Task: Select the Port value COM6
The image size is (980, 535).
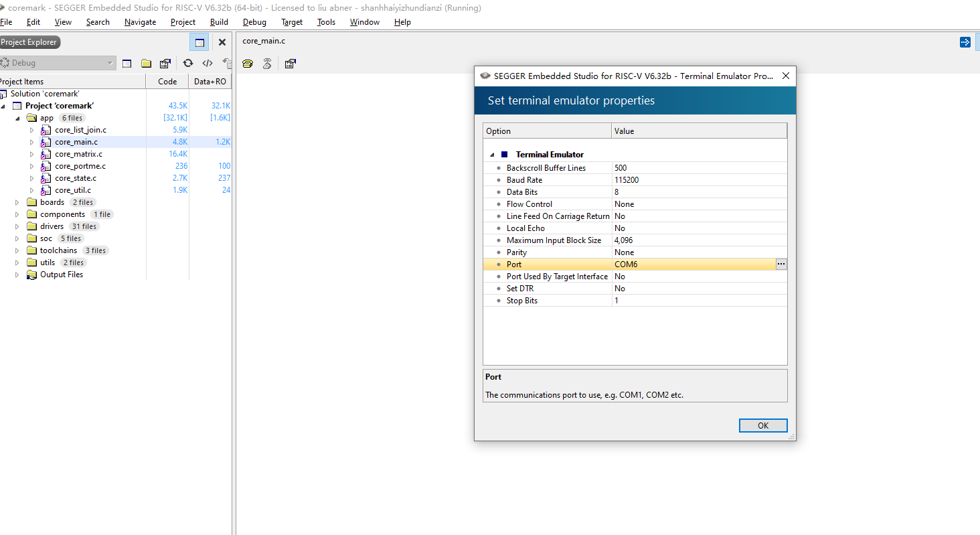Action: (x=626, y=264)
